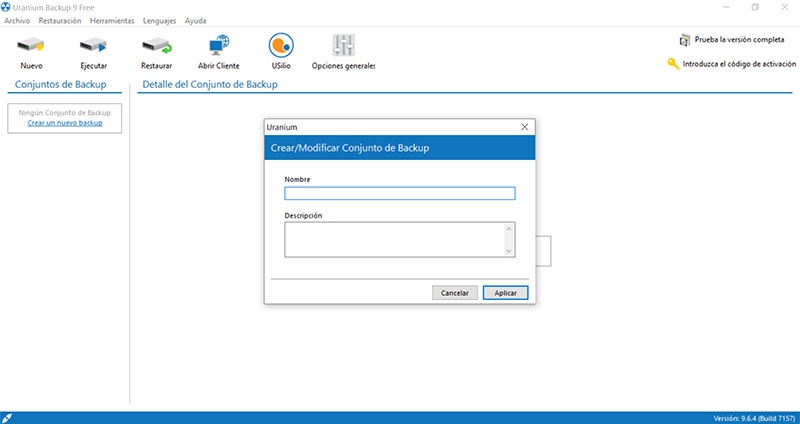Click the Versión 9.6.4 status text
This screenshot has height=424, width=800.
756,418
